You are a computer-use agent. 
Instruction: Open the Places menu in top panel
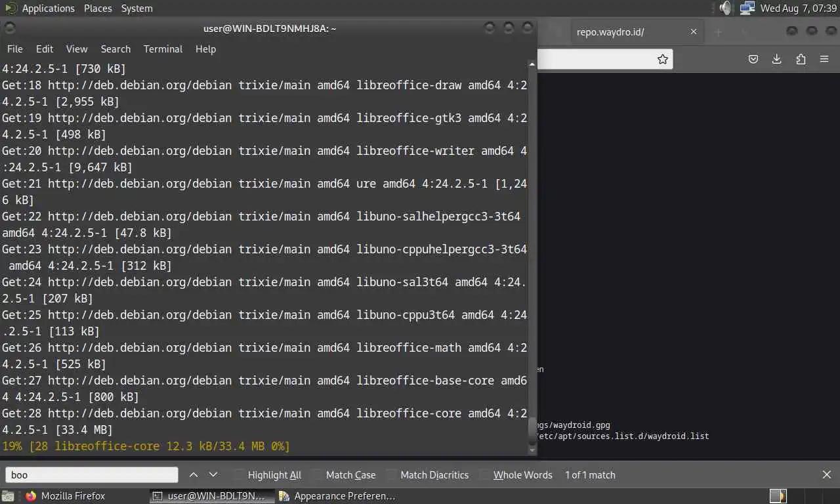[x=98, y=9]
